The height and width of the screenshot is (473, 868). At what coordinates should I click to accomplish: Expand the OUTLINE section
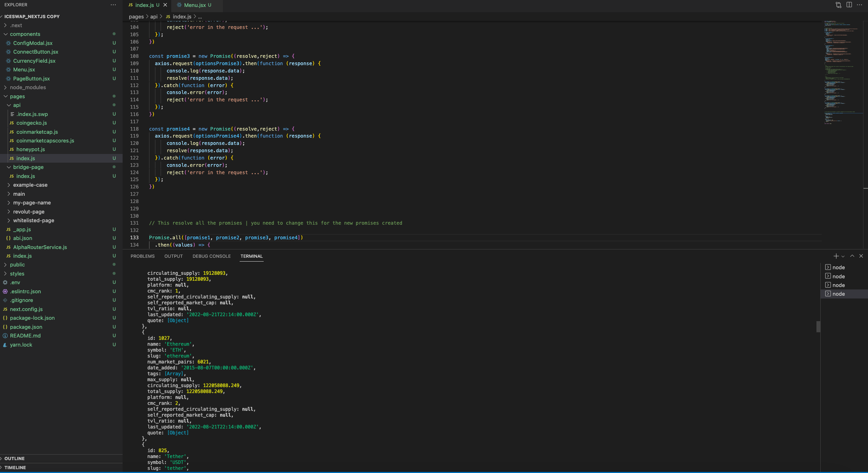[14, 459]
